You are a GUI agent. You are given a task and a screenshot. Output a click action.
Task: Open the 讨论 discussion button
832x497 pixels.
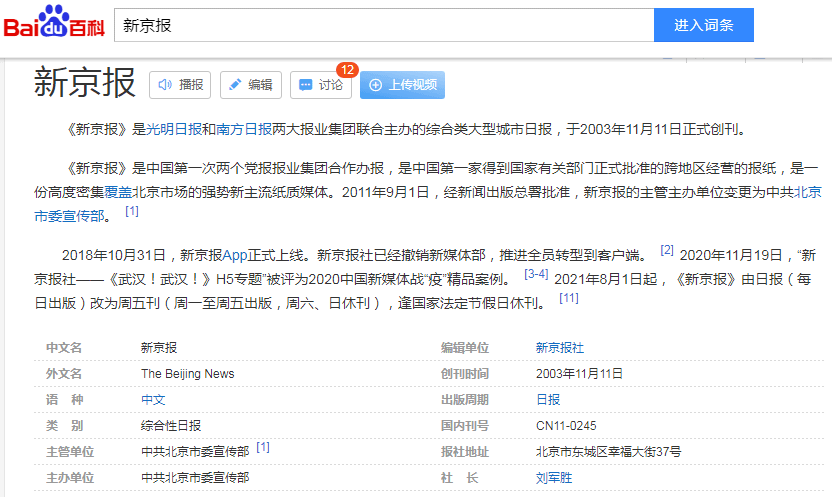(320, 85)
